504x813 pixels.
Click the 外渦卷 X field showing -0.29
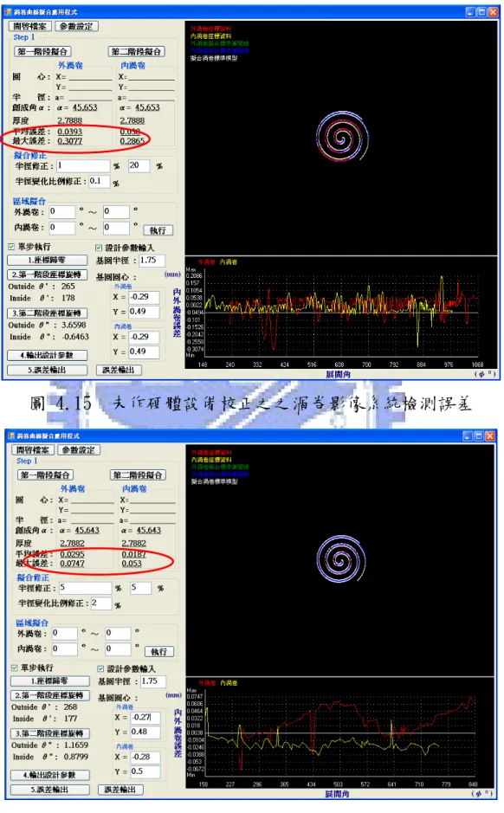point(144,297)
